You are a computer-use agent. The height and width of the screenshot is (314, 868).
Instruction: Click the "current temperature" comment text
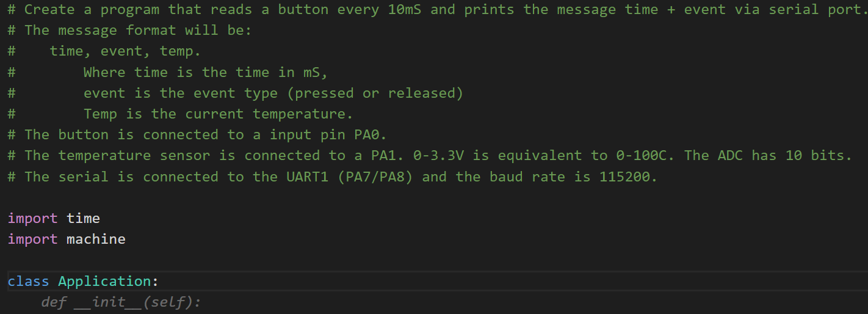pyautogui.click(x=269, y=114)
